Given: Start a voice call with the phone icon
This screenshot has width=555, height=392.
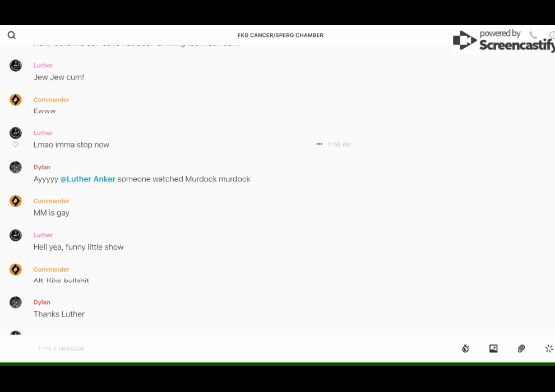Looking at the screenshot, I should [x=533, y=35].
